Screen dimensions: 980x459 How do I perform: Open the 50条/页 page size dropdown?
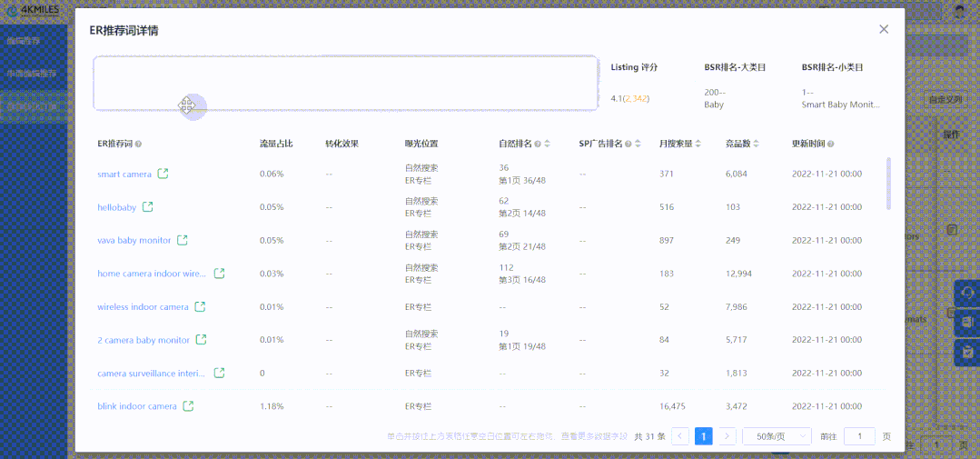point(777,436)
